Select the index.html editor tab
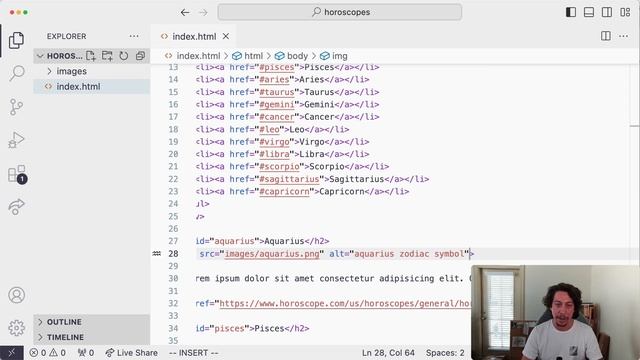The image size is (640, 360). [x=194, y=36]
